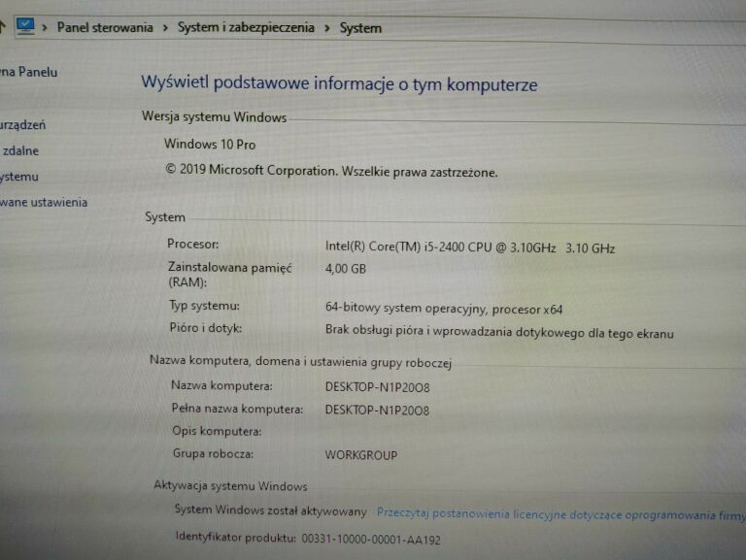Click the 'Windows 10 Pro' edition text
746x560 pixels.
coord(210,144)
